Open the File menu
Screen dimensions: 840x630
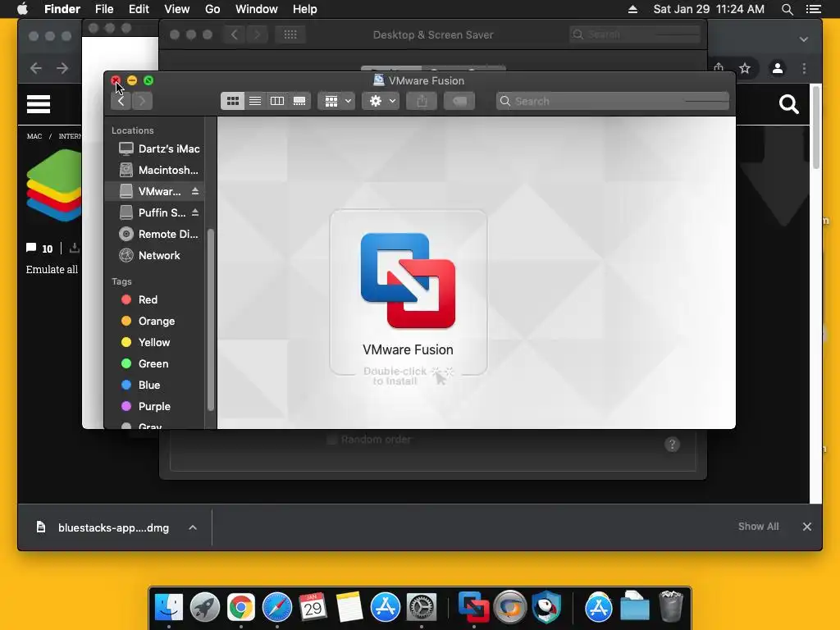click(x=104, y=9)
